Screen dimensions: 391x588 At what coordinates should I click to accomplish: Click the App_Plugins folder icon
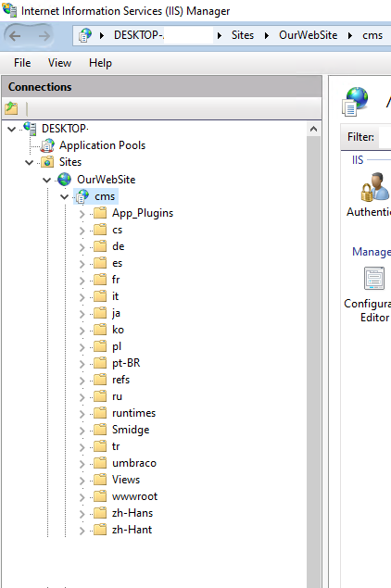click(100, 213)
